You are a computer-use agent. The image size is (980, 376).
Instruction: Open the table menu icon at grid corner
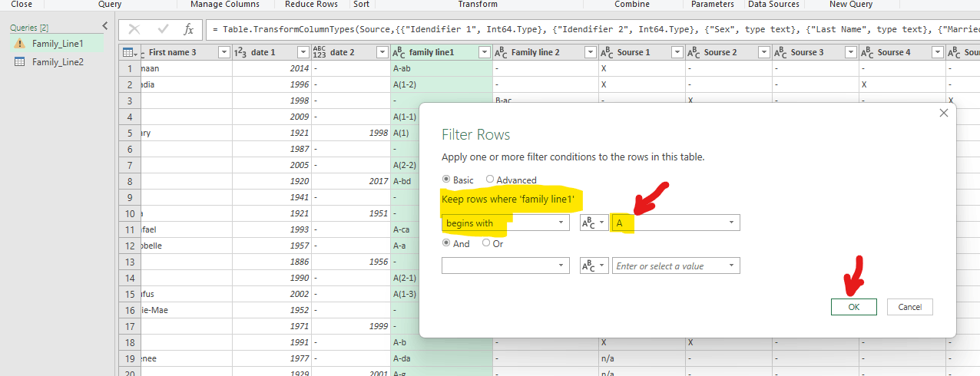[x=128, y=52]
